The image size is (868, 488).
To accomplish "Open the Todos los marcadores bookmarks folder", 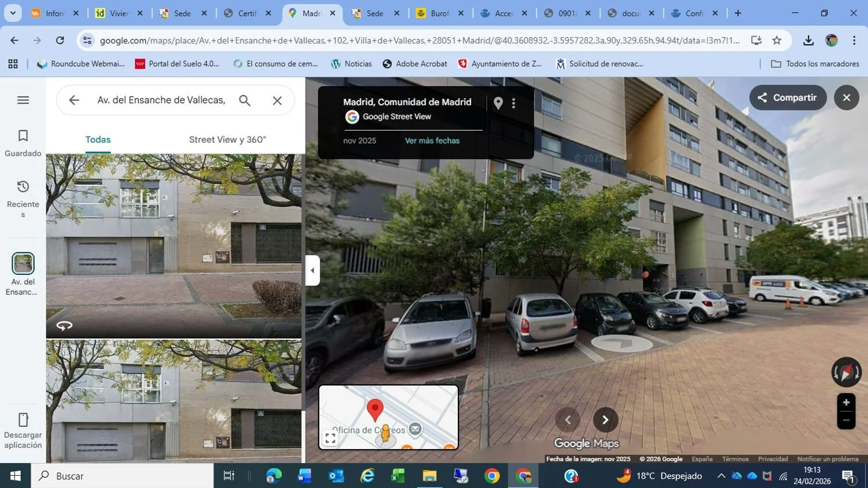I will (x=815, y=64).
